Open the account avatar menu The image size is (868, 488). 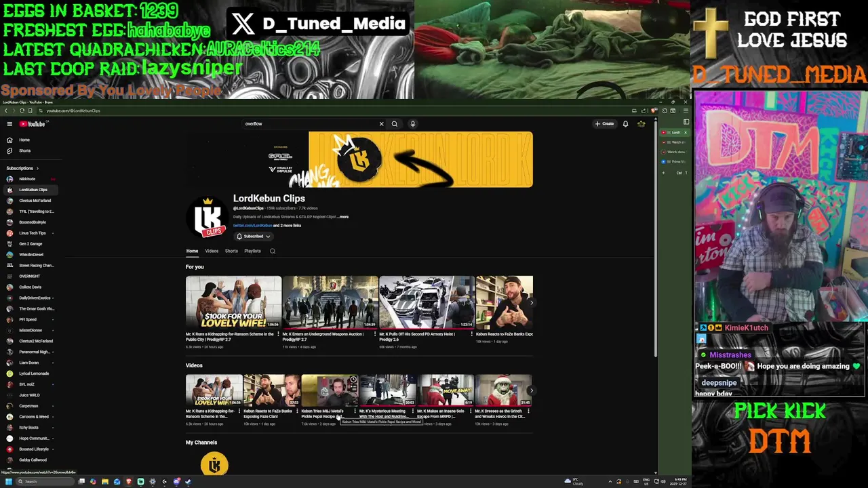coord(641,124)
